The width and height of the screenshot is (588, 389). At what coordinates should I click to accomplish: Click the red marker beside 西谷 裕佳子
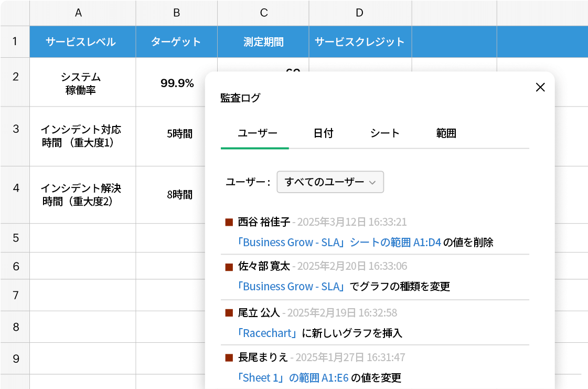coord(229,222)
